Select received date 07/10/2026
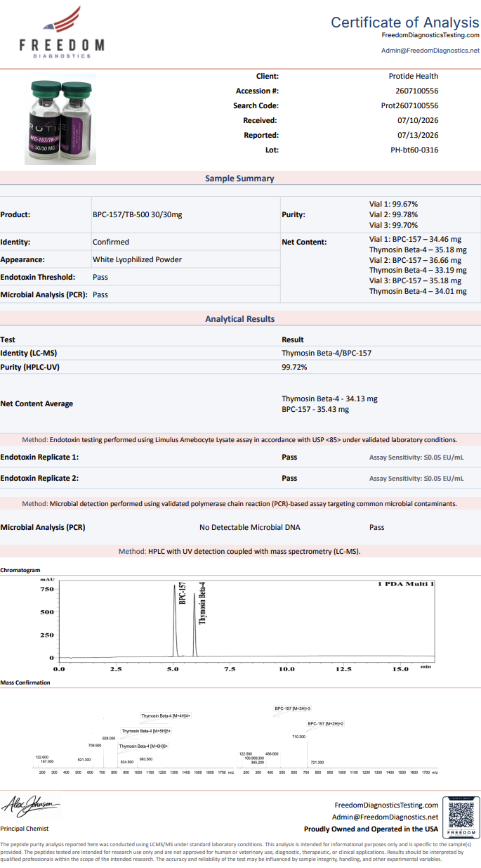 coord(418,120)
